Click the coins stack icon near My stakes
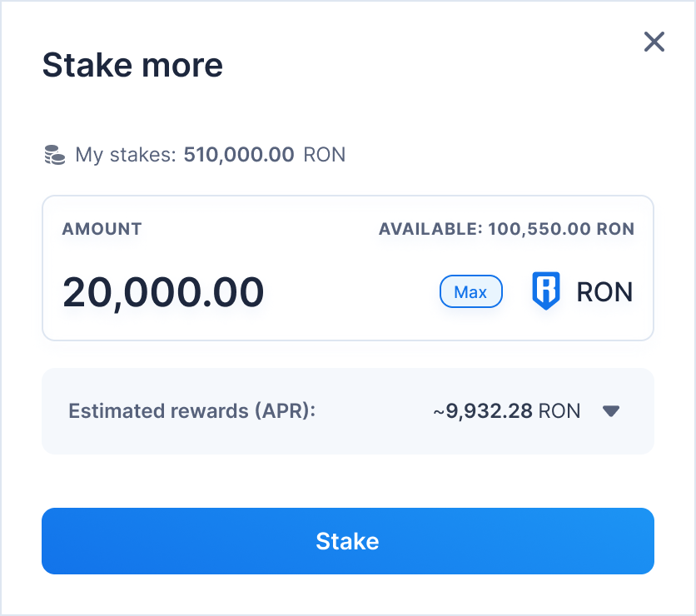Viewport: 696px width, 616px height. pos(54,154)
